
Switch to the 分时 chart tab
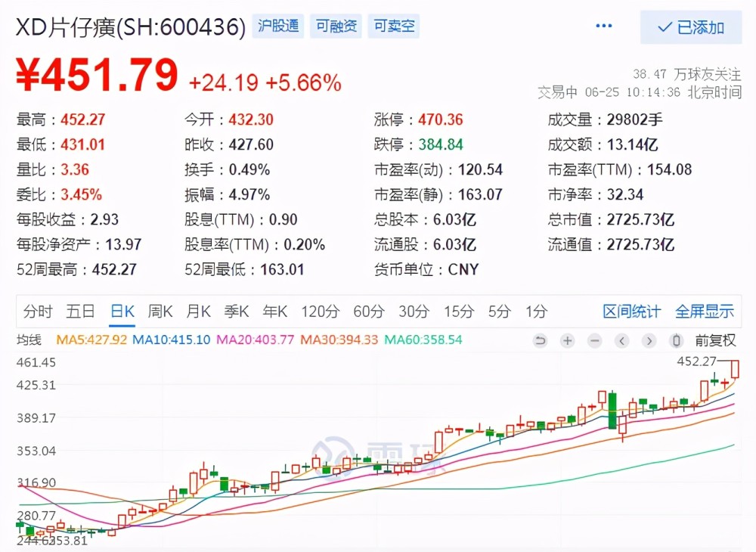point(37,312)
